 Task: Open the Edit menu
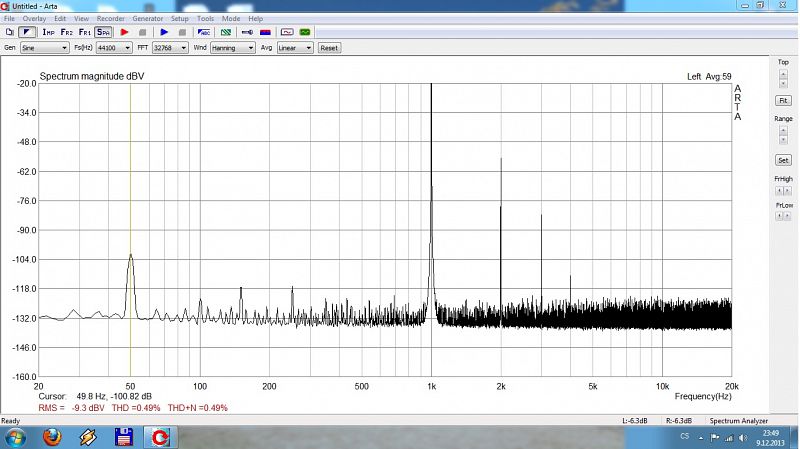click(x=60, y=18)
